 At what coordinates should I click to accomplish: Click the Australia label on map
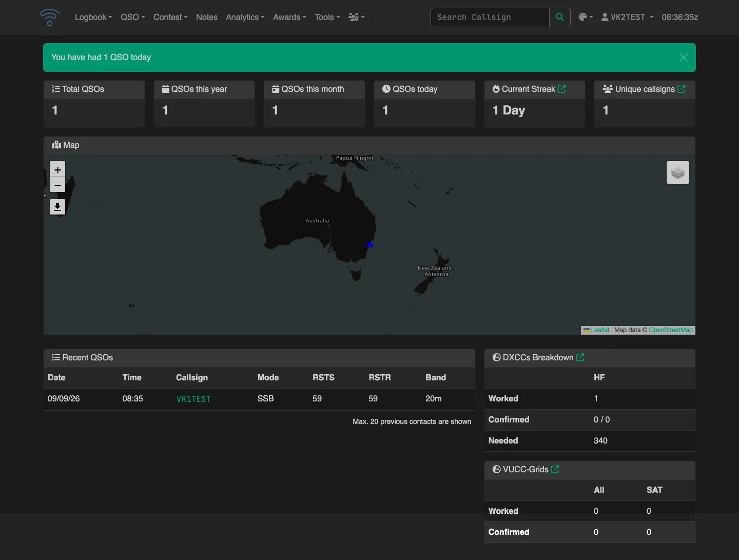point(318,221)
